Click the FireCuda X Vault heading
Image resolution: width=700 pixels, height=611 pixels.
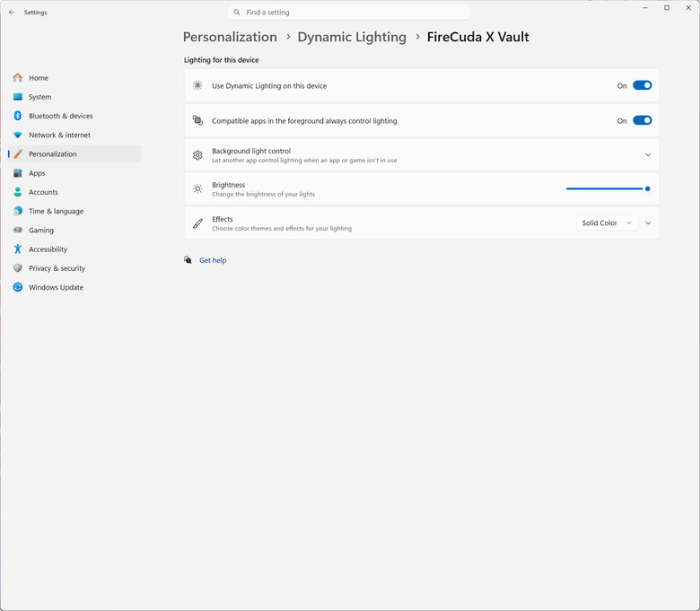tap(477, 37)
